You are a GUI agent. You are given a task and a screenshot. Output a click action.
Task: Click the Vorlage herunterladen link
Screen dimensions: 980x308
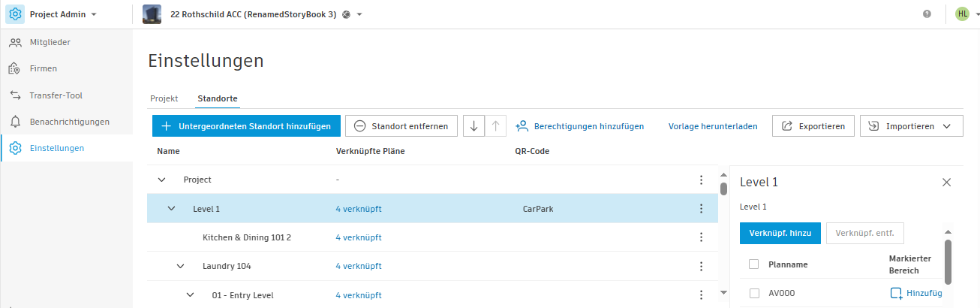pos(713,126)
